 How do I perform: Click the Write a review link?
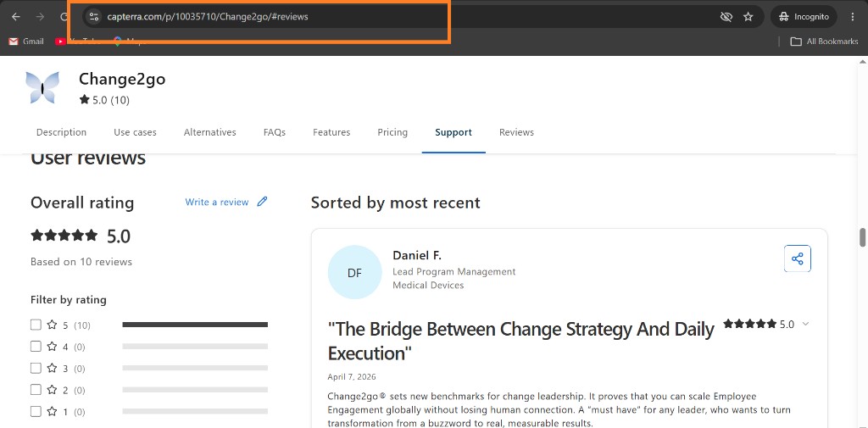click(x=217, y=202)
